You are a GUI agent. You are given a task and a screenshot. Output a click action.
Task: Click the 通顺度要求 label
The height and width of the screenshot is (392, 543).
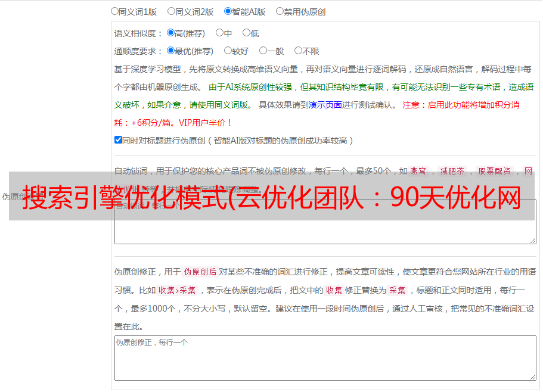138,51
